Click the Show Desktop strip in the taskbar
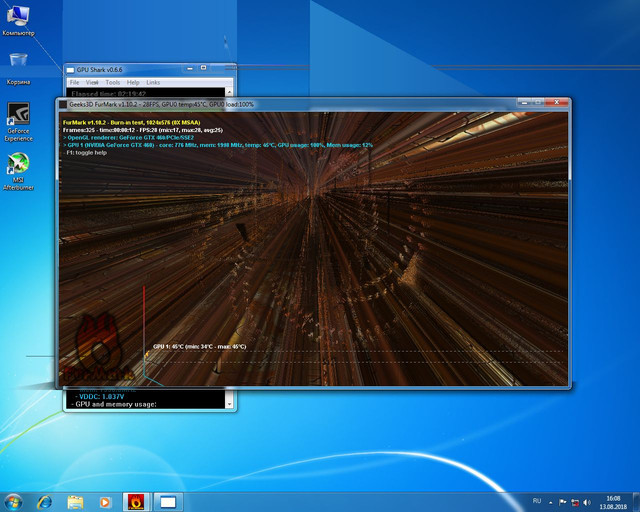The width and height of the screenshot is (640, 512). coord(636,502)
